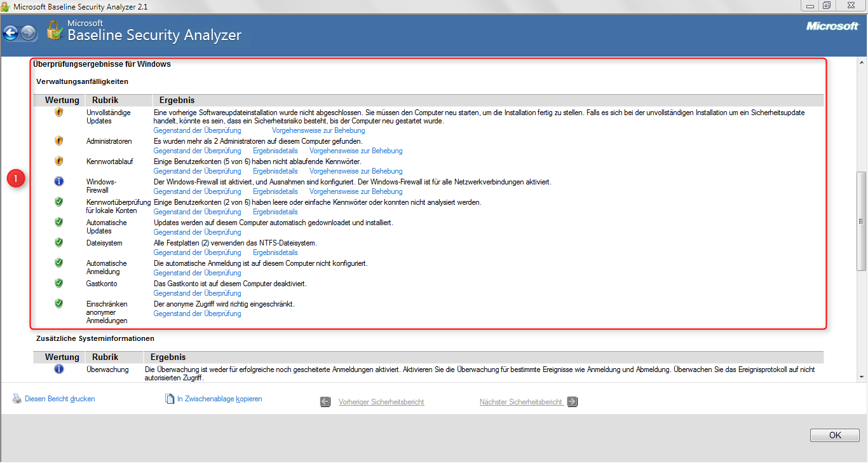
Task: Click the yellow warning icon for Kennwortablauf
Action: (58, 161)
